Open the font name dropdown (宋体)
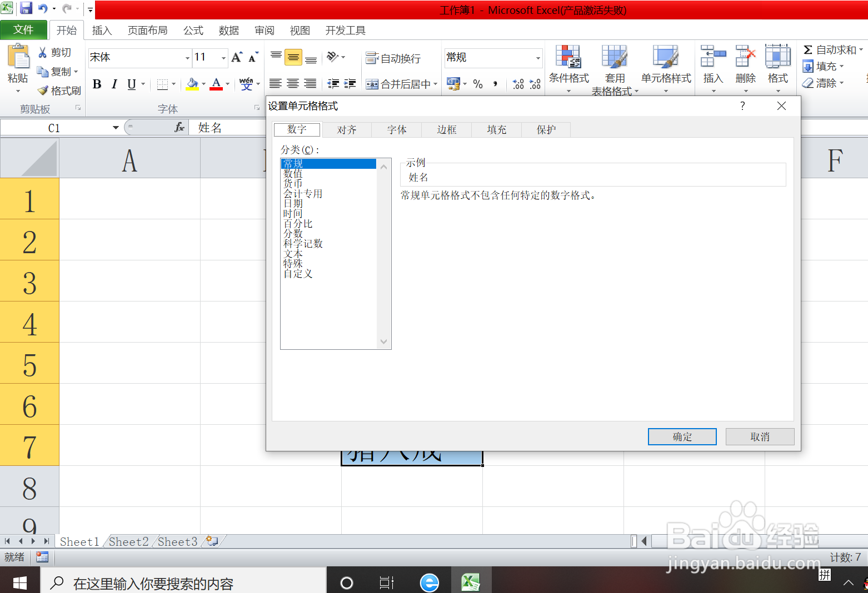868x593 pixels. click(x=187, y=58)
